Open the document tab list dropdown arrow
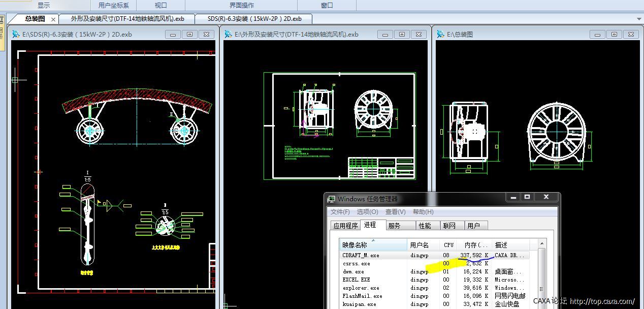 point(639,19)
